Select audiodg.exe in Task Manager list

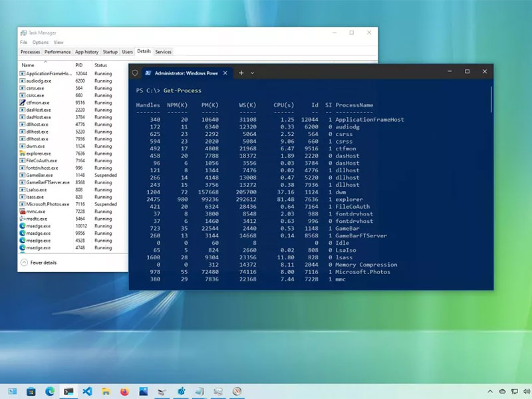click(73, 80)
